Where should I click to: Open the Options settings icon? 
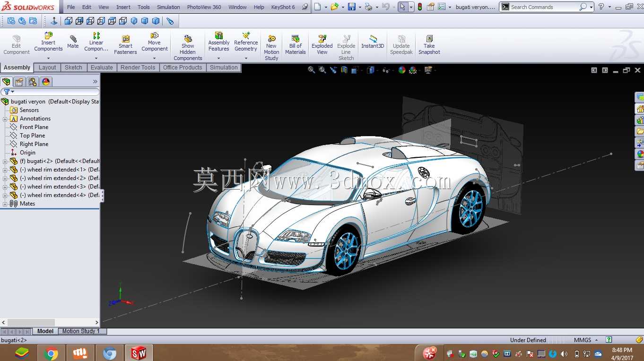click(x=442, y=7)
